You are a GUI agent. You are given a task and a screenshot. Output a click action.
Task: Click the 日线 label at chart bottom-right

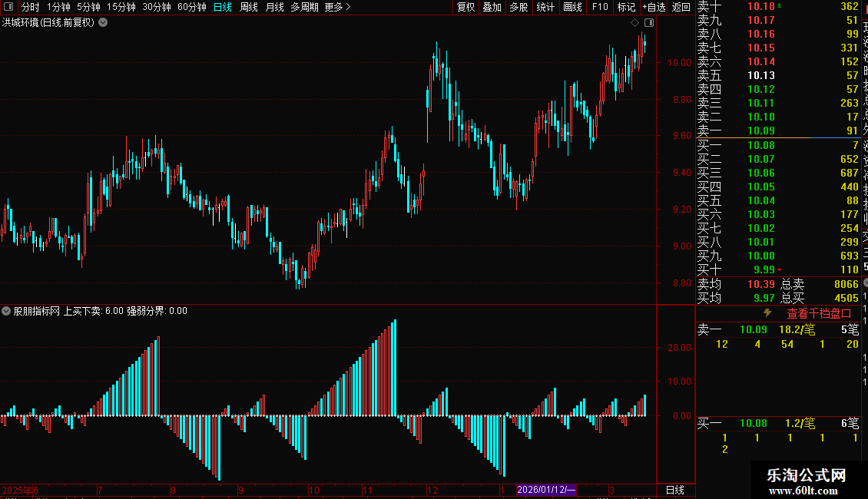tap(674, 490)
